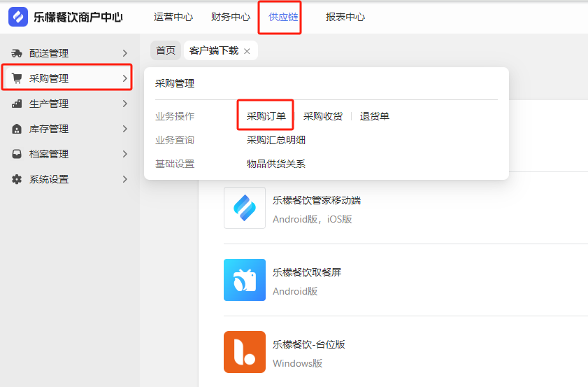Click the 业务查询 category label
588x387 pixels.
(x=175, y=140)
